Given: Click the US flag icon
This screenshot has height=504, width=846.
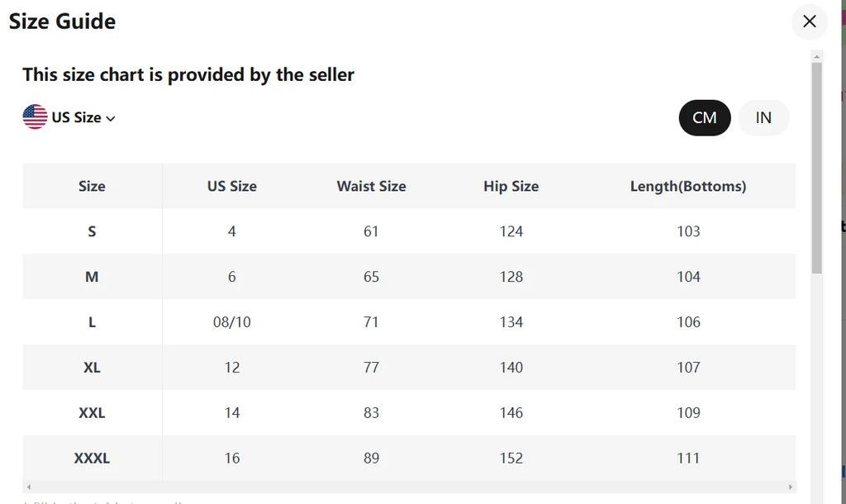Looking at the screenshot, I should pyautogui.click(x=35, y=117).
